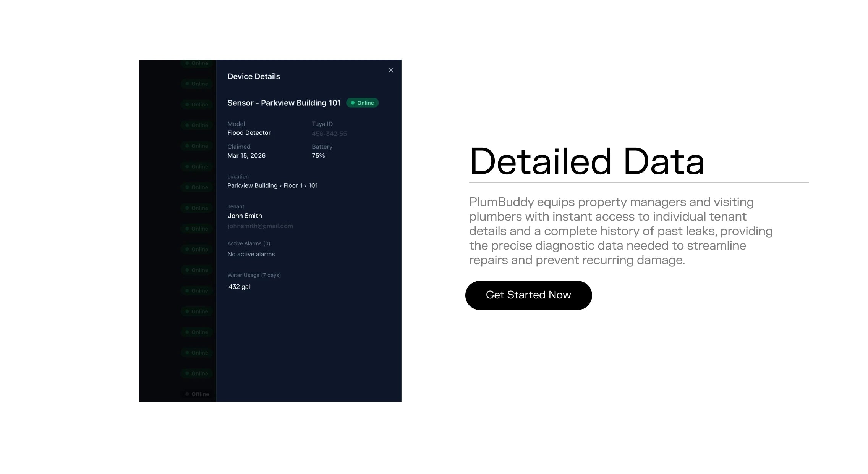
Task: Click the Tuya ID value 456-342-55
Action: coord(329,134)
